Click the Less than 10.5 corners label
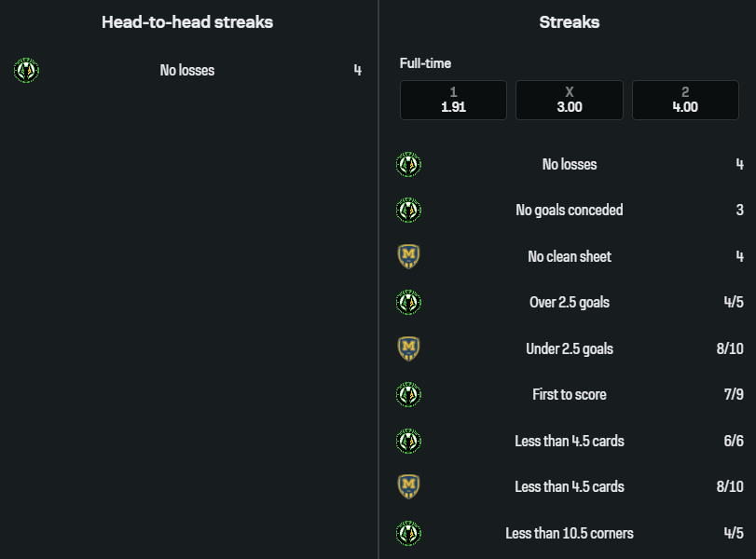Viewport: 756px width, 559px height. point(570,533)
